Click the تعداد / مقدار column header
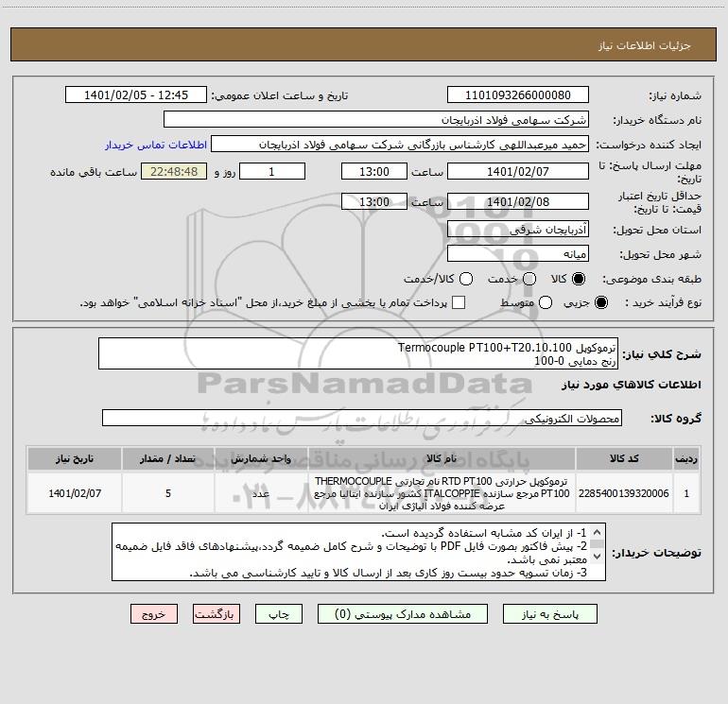Image resolution: width=728 pixels, height=704 pixels. point(168,458)
